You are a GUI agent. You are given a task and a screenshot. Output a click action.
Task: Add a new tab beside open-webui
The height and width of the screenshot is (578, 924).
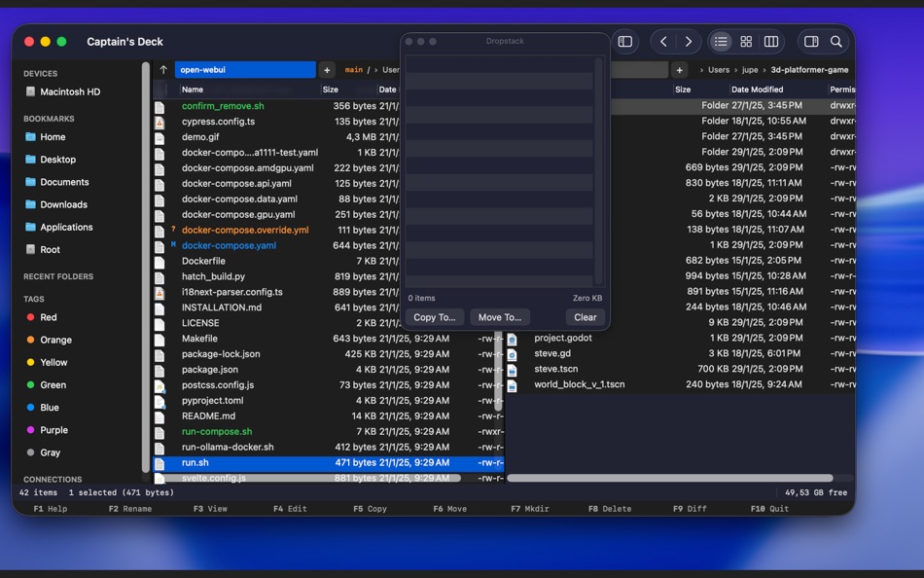[327, 70]
